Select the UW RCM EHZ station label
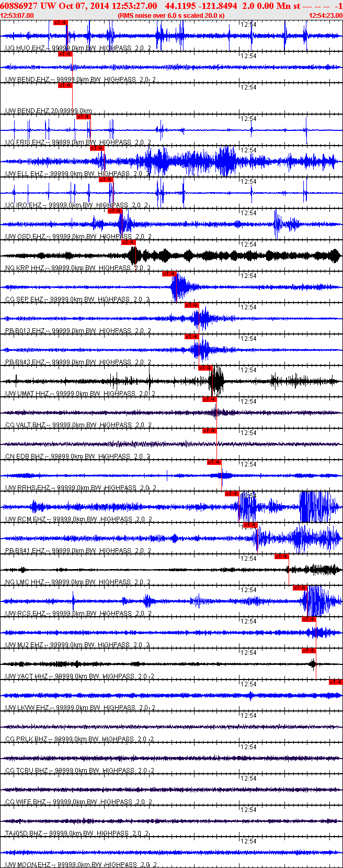343x868 pixels. pyautogui.click(x=79, y=519)
